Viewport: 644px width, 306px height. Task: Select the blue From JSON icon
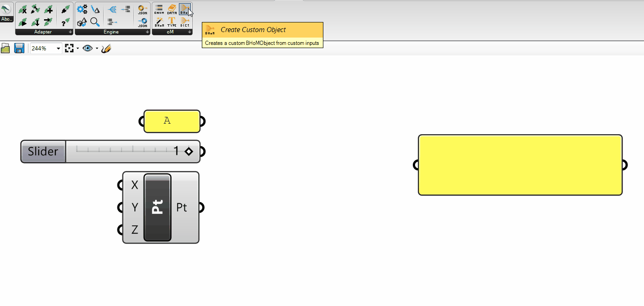143,23
